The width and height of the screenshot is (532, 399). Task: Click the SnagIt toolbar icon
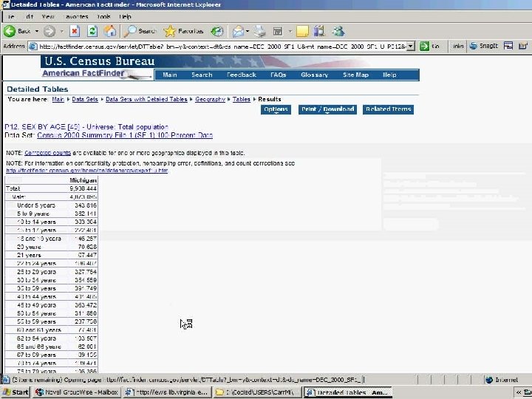484,46
